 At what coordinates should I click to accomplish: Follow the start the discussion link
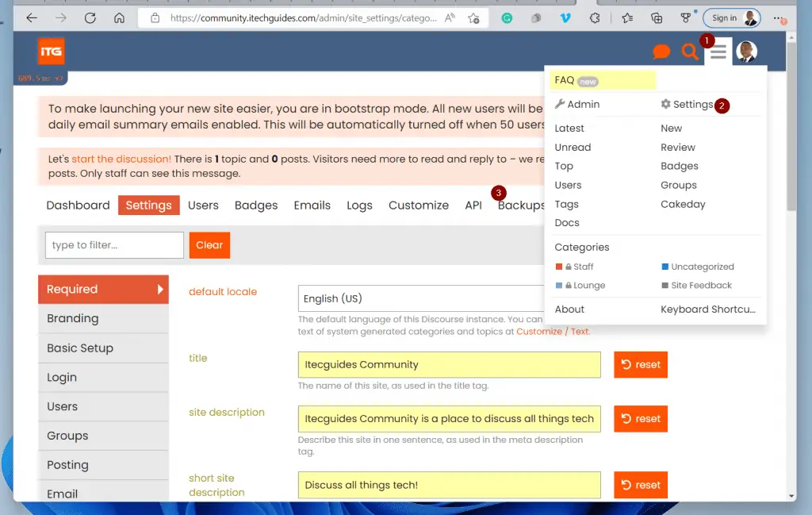tap(121, 159)
